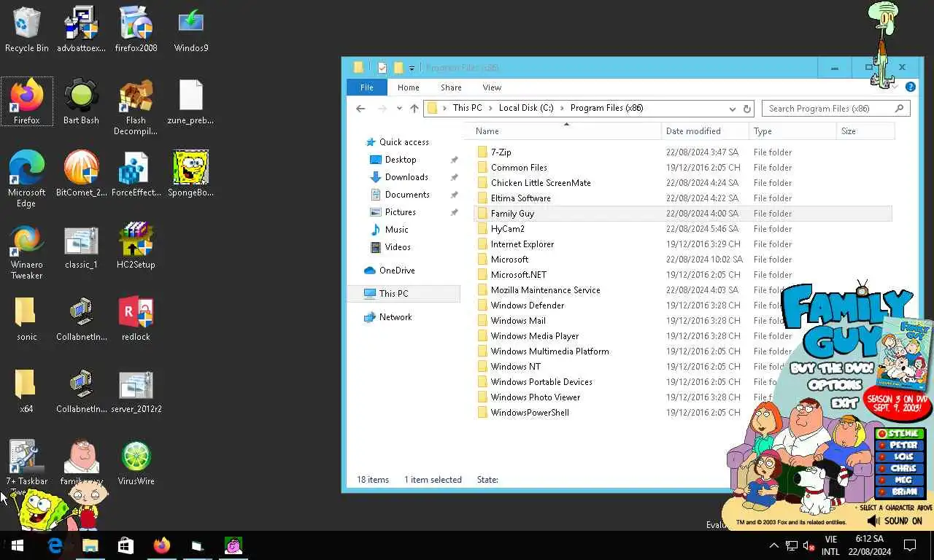The height and width of the screenshot is (560, 934).
Task: Open Recent locations dropdown beside forward arrow
Action: pos(399,108)
